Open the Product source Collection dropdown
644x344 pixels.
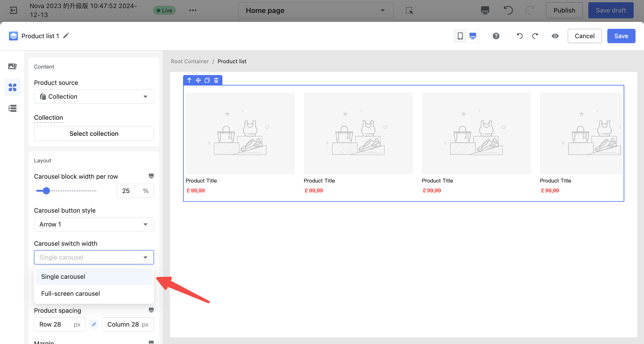94,96
